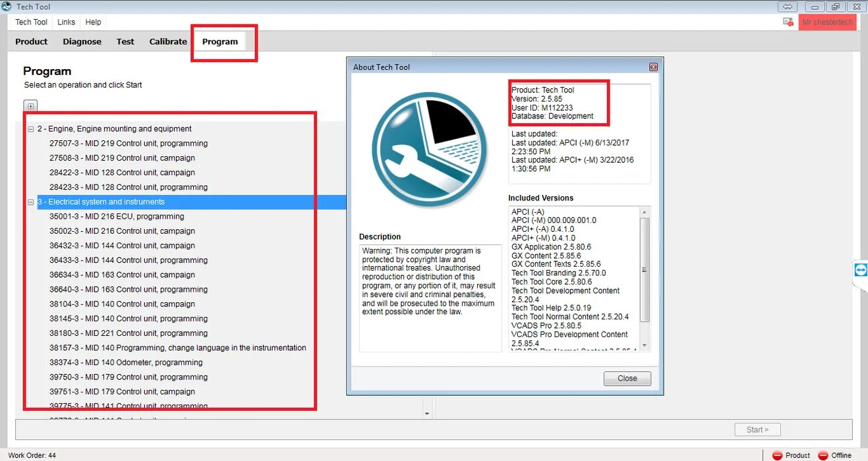Select 38104-3 MID 140 Control unit, campaign
This screenshot has height=461, width=868.
point(122,304)
